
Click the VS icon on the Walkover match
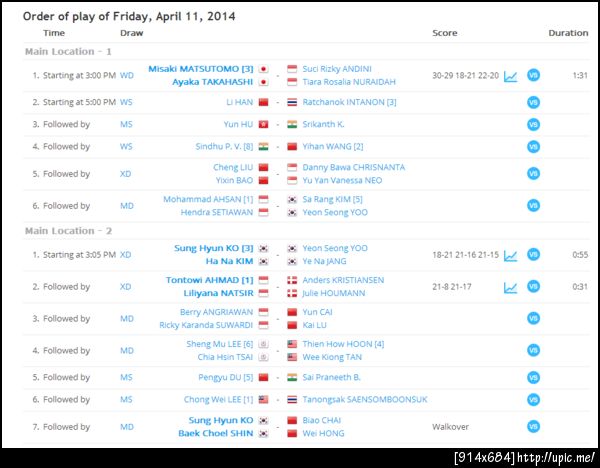point(533,427)
